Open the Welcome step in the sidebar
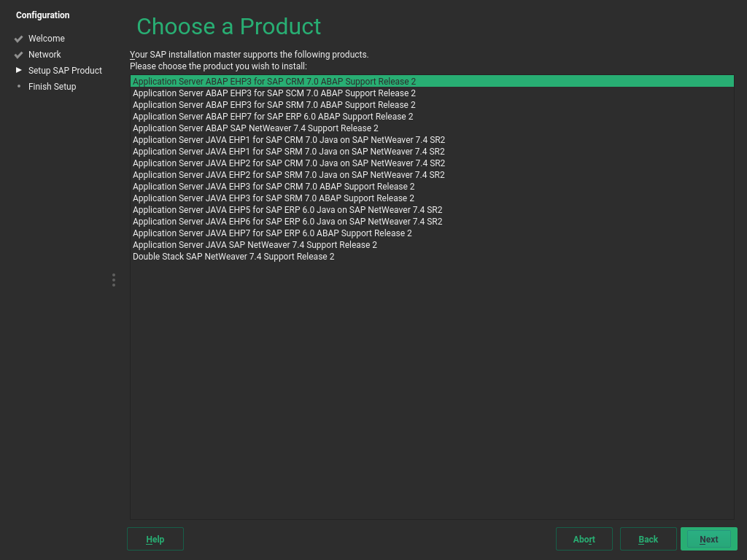Viewport: 747px width, 560px height. (47, 38)
